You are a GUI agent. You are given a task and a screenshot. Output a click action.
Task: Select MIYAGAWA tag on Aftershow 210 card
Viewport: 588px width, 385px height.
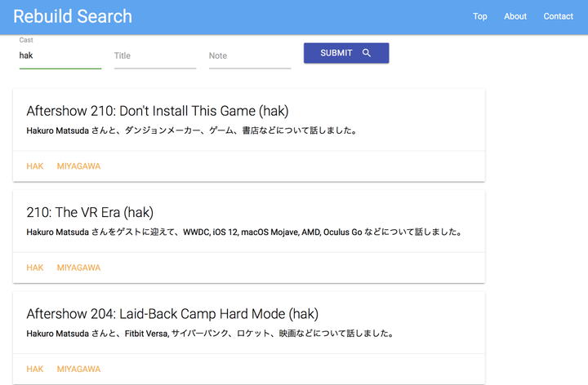coord(78,166)
